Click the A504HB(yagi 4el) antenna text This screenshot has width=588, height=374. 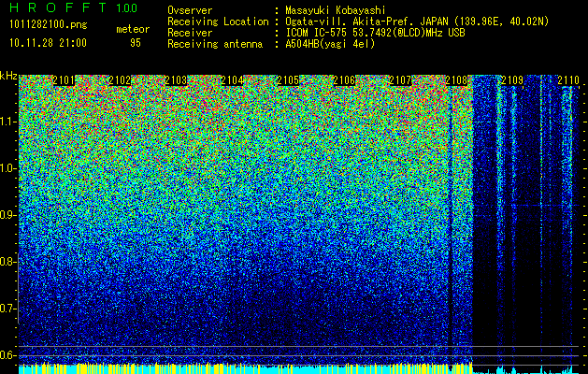tap(330, 44)
